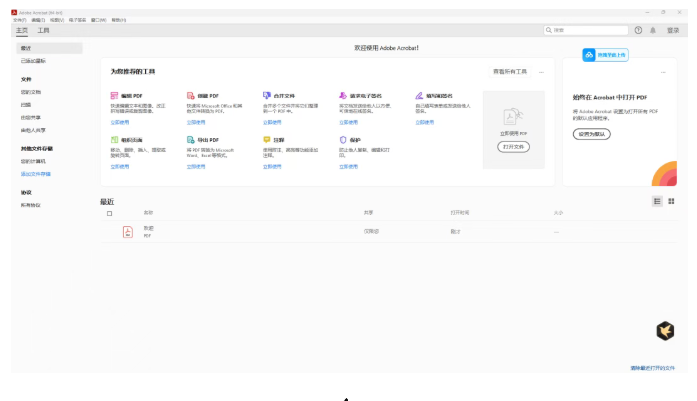Click the hexagonal bird assistant icon

(665, 331)
